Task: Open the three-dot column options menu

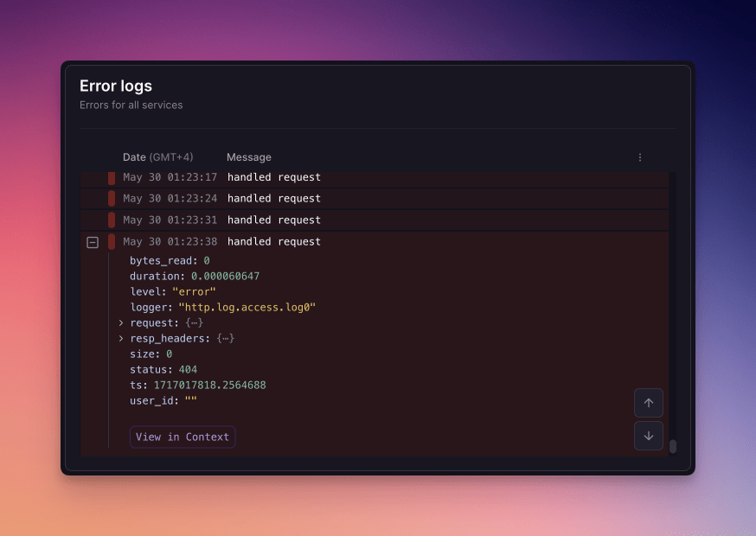Action: click(x=640, y=157)
